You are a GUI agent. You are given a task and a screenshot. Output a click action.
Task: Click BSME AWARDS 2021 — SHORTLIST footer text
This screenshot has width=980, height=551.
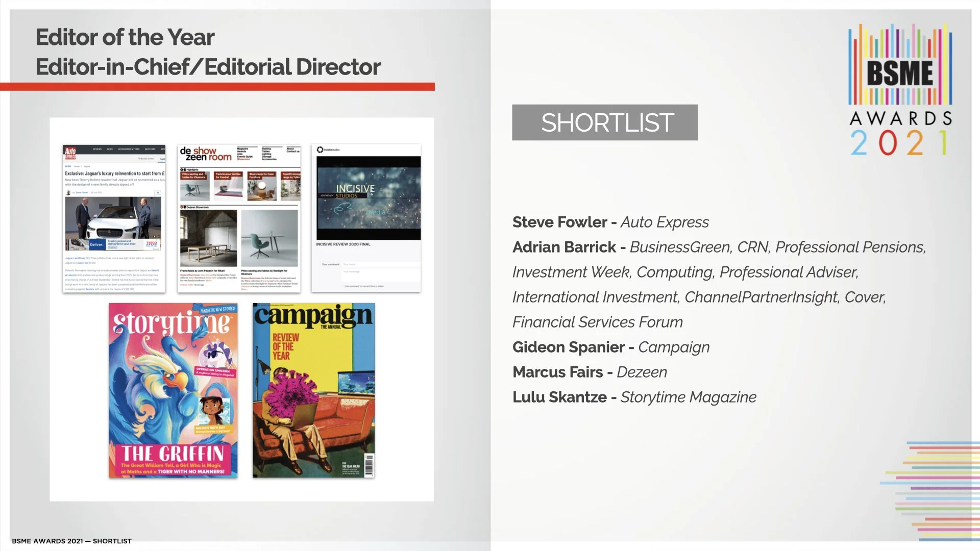(71, 541)
